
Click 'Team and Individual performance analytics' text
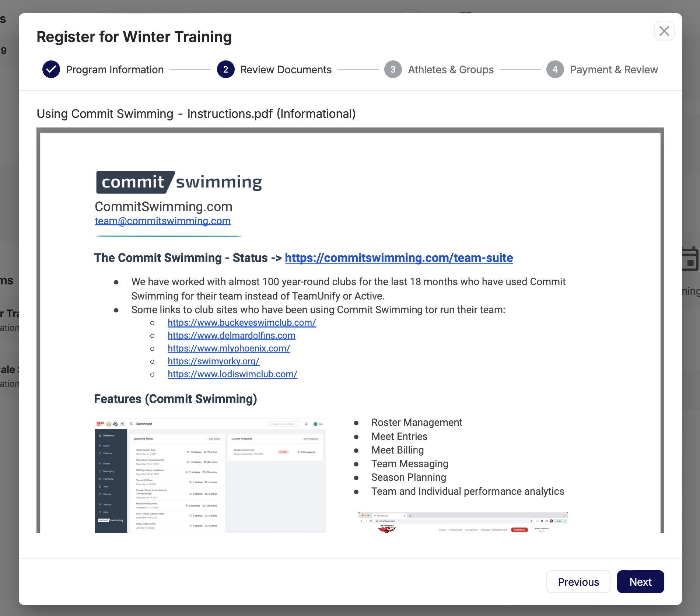[x=468, y=491]
